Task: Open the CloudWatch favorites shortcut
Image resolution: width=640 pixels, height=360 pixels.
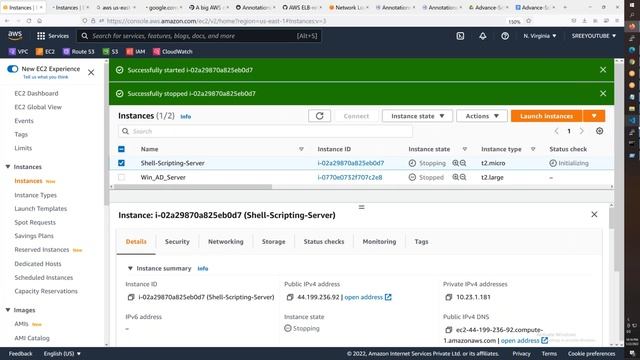Action: [x=173, y=51]
